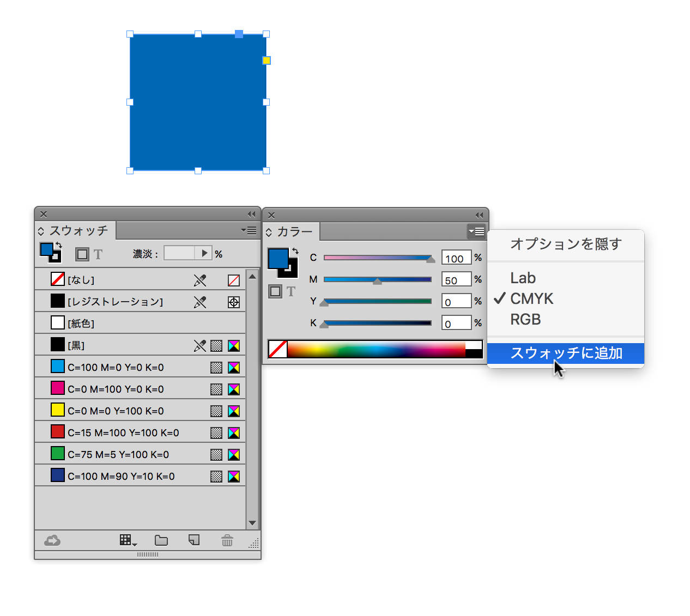Viewport: 690px width, 616px height.
Task: Click the 濃淡 tint input field
Action: (179, 253)
